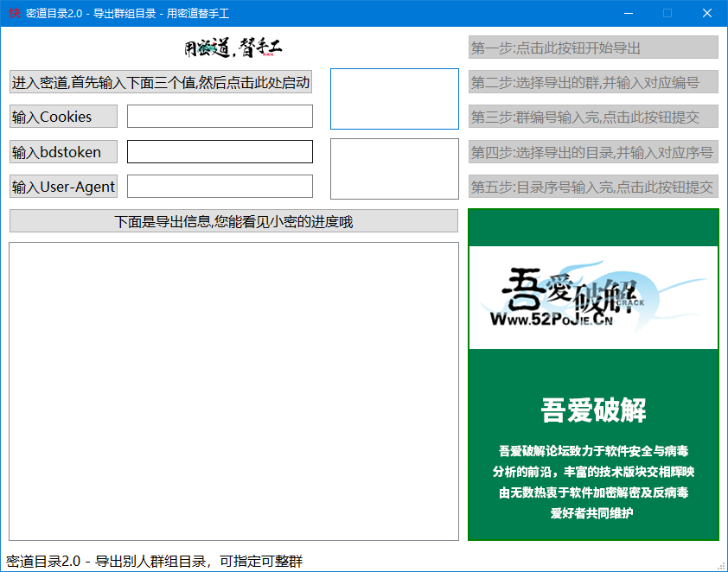Viewport: 728px width, 572px height.
Task: Click status bar text 密道目录2.0
Action: click(154, 562)
